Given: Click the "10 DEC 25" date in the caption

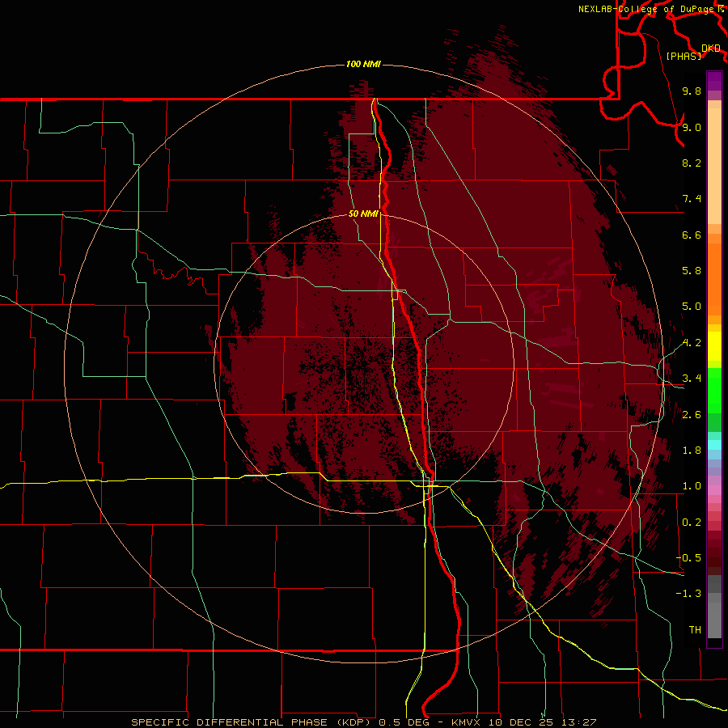Looking at the screenshot, I should point(523,722).
